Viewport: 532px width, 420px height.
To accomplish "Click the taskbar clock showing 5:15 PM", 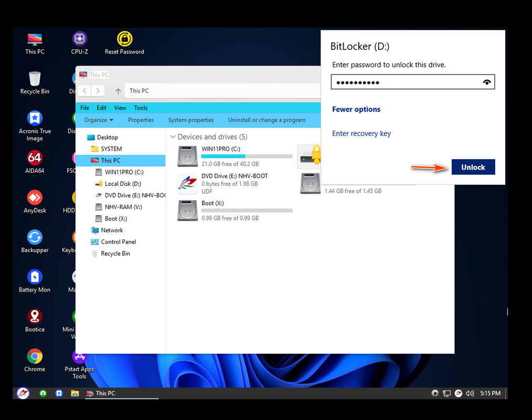I will [490, 393].
